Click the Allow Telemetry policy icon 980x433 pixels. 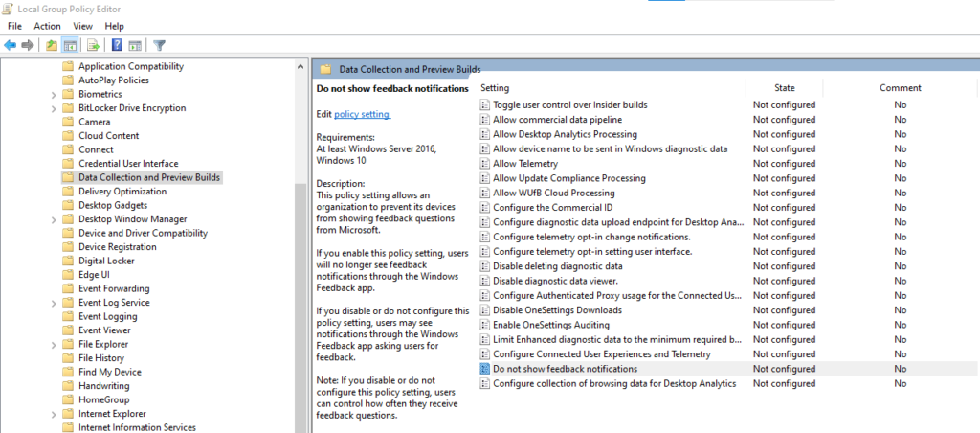coord(484,163)
